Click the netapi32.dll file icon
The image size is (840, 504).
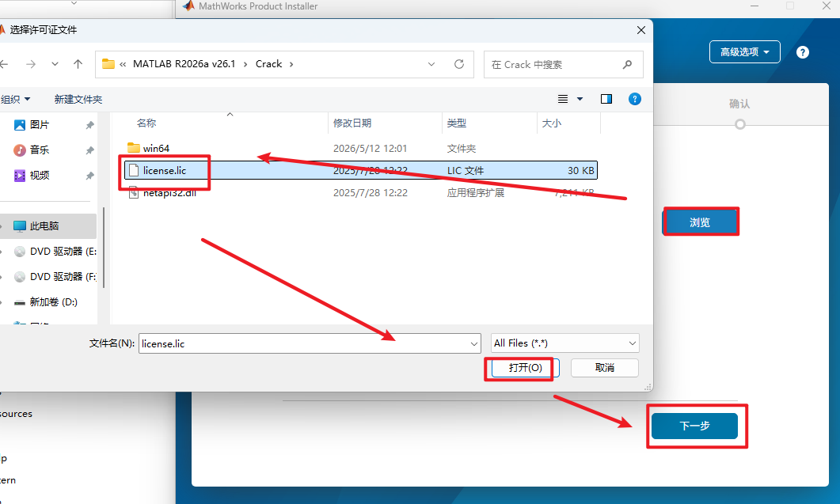(133, 193)
